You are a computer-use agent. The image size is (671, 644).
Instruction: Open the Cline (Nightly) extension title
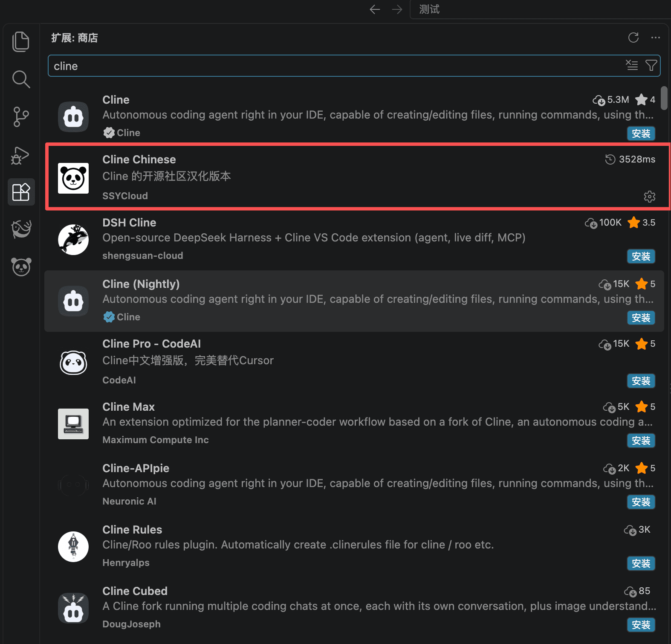pyautogui.click(x=141, y=284)
